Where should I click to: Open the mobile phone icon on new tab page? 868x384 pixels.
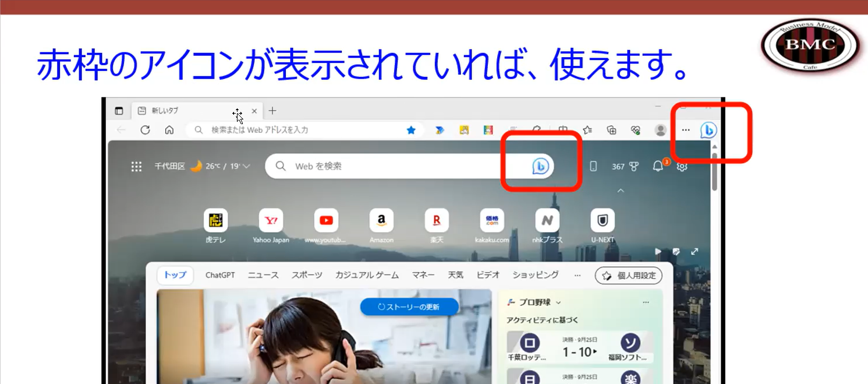click(593, 167)
